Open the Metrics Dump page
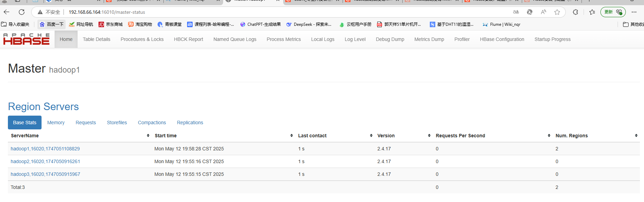Screen dimensions: 644x202 429,39
